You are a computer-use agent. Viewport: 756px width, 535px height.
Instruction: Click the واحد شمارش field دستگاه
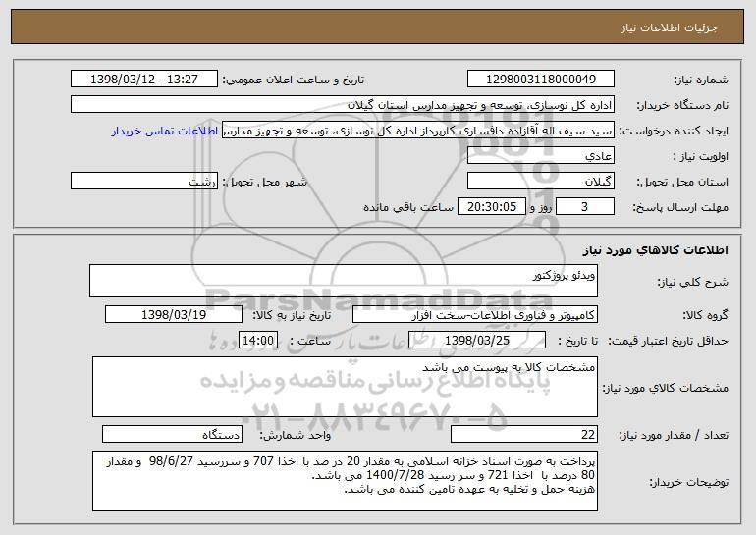click(172, 434)
